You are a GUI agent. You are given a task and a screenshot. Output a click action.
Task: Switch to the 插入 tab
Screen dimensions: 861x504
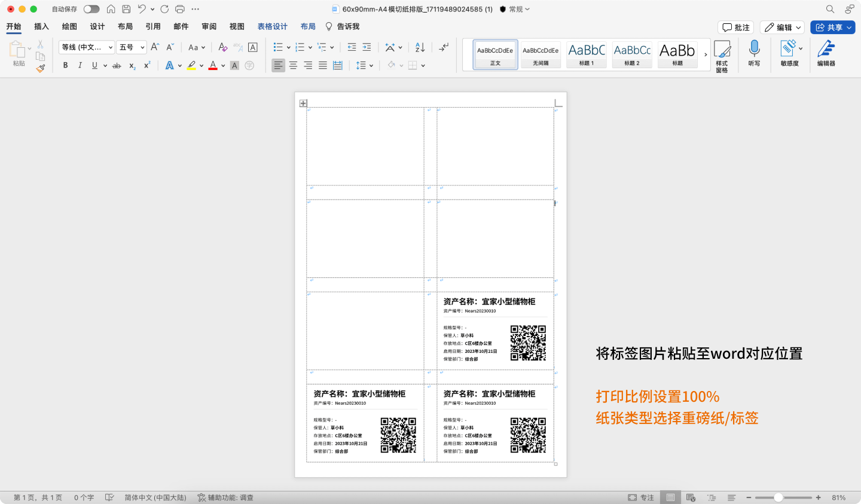tap(41, 26)
